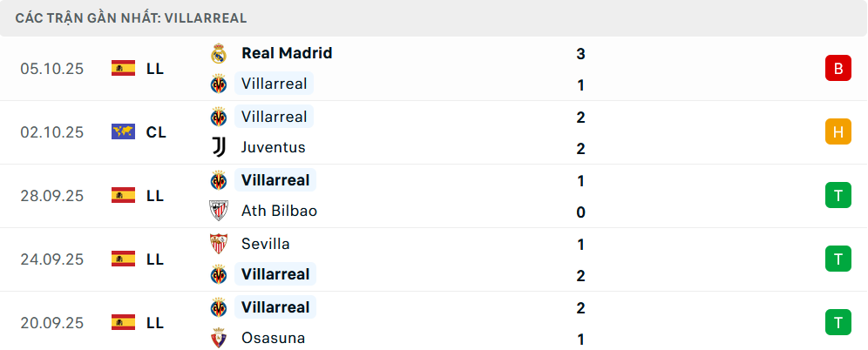Open the Real Madrid team link
868x350 pixels.
click(x=287, y=53)
